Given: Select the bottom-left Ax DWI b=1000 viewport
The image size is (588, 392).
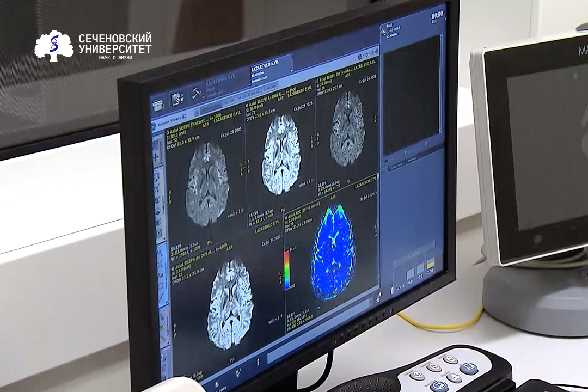Looking at the screenshot, I should [x=229, y=302].
